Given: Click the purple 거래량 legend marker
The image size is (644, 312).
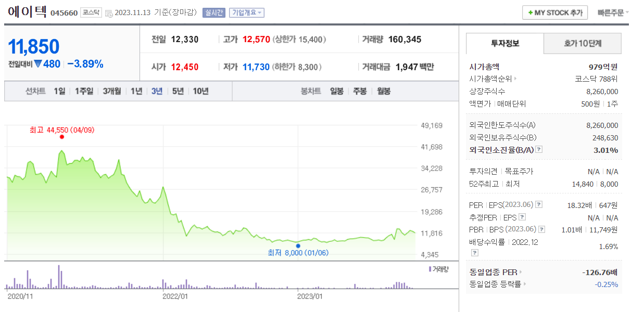Looking at the screenshot, I should click(430, 269).
